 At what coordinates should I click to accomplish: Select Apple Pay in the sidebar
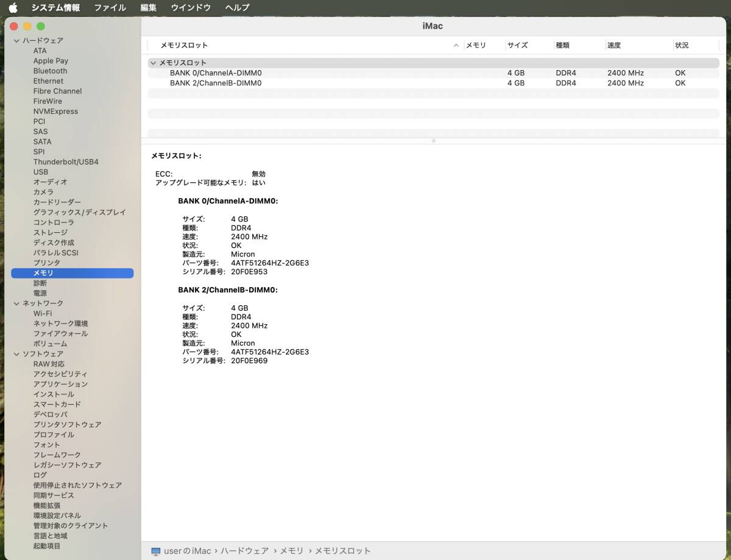coord(51,61)
